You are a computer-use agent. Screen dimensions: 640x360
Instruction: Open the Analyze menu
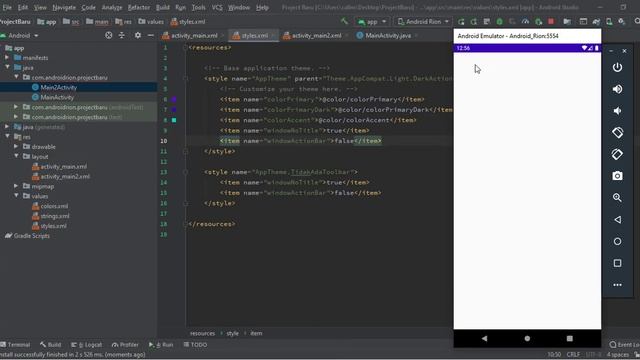(x=111, y=7)
